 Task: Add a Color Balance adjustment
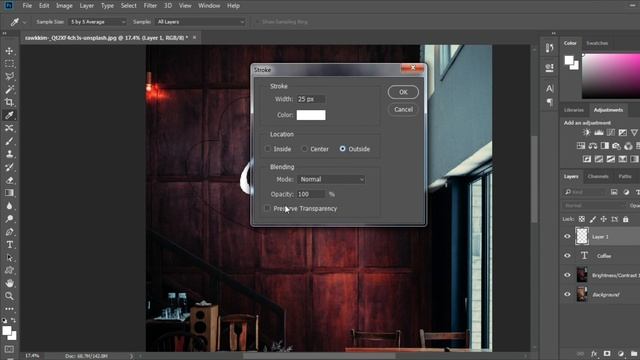click(593, 146)
